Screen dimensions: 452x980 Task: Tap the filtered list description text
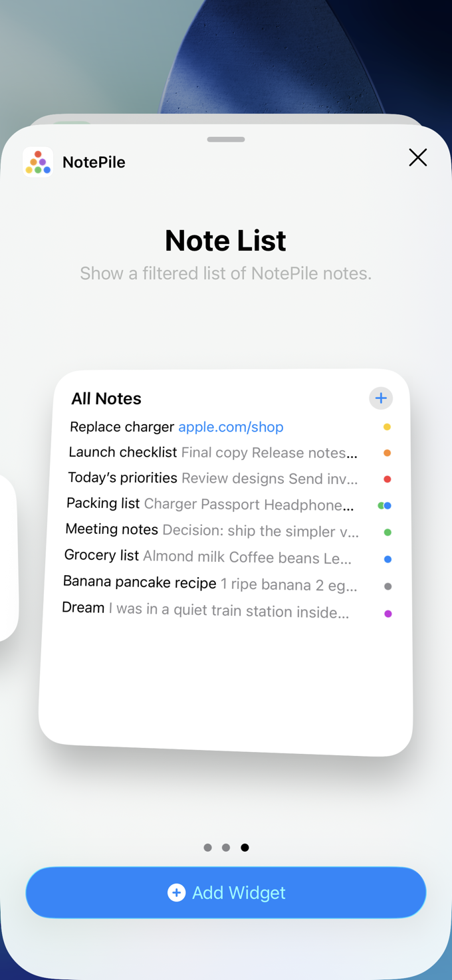(x=226, y=273)
